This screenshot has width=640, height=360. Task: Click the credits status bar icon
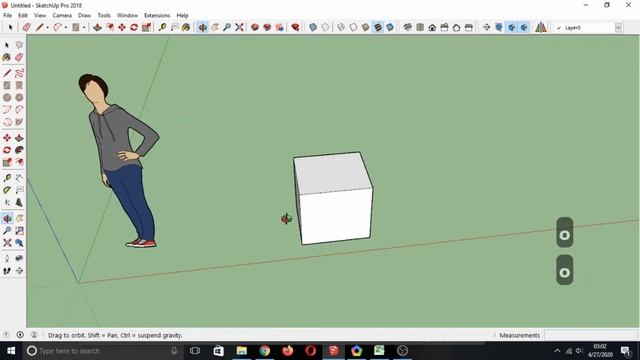(20, 335)
